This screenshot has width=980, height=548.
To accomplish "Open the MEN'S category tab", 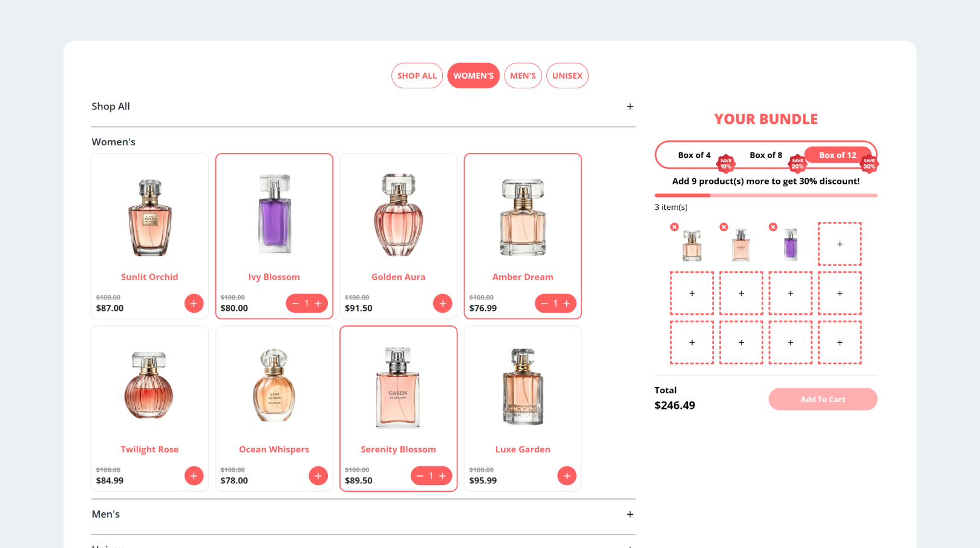I will 523,76.
